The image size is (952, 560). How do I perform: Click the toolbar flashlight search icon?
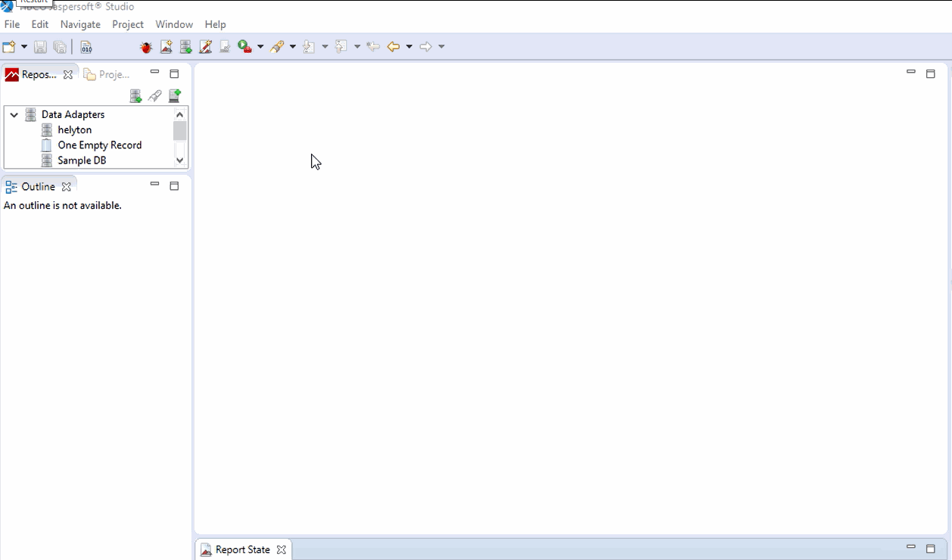pos(277,47)
